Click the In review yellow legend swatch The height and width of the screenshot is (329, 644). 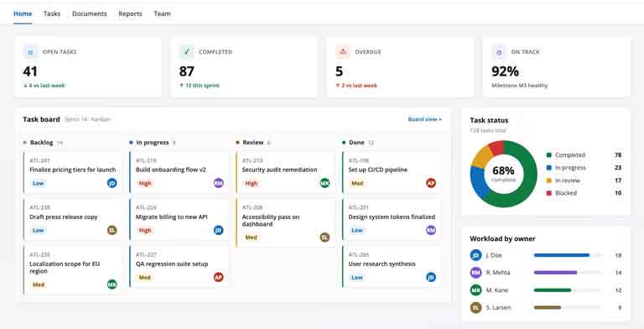[548, 180]
